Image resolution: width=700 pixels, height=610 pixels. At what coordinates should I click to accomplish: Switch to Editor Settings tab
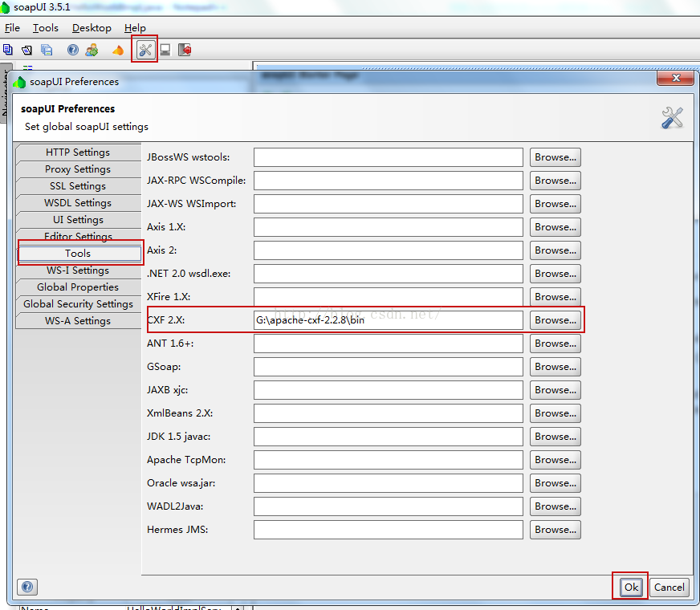click(x=78, y=236)
